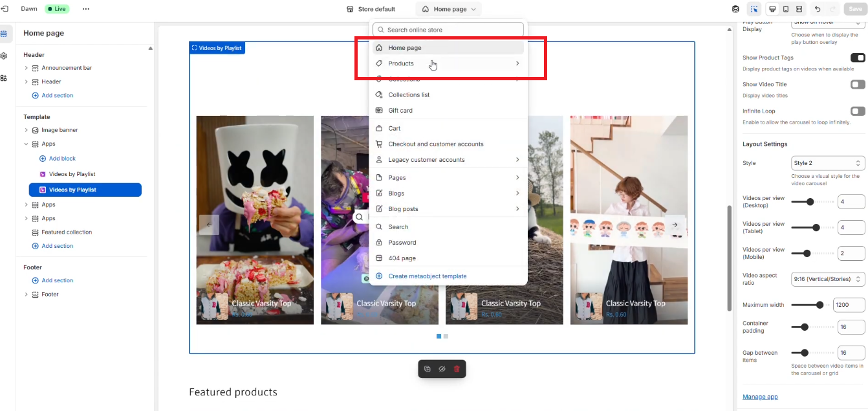Viewport: 868px width, 411px height.
Task: Select Collections list from template menu
Action: tap(409, 94)
